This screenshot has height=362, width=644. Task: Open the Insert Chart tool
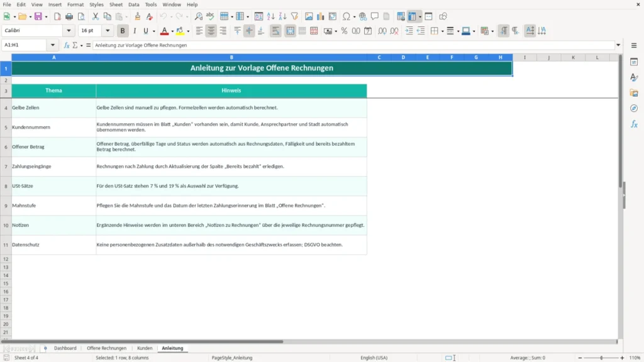coord(320,16)
